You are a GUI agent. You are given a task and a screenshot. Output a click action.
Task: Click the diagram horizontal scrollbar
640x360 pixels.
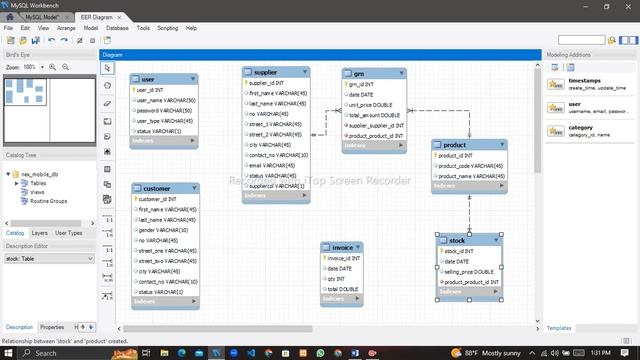tap(218, 329)
